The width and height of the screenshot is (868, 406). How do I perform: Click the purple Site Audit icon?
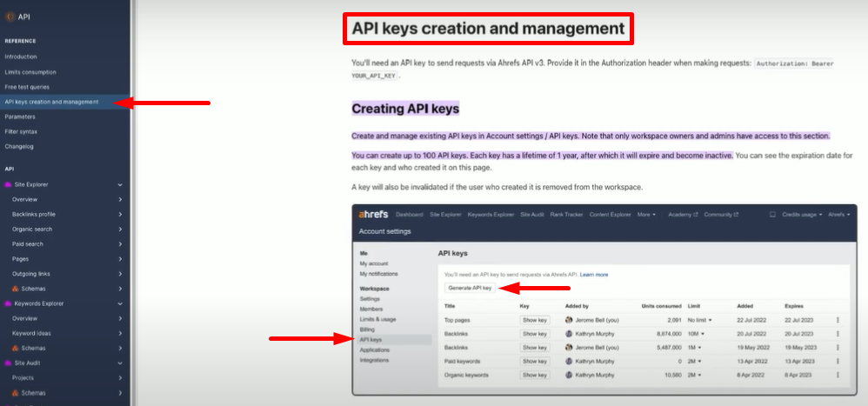point(9,363)
